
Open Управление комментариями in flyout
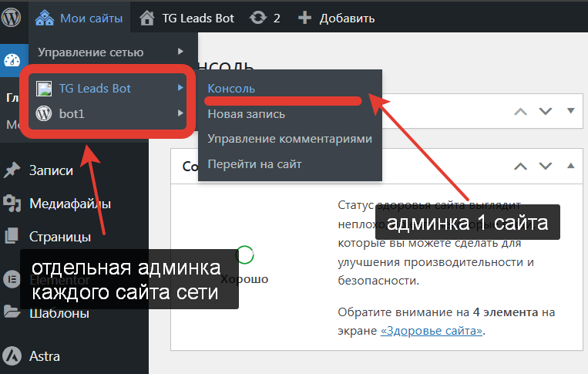(290, 139)
